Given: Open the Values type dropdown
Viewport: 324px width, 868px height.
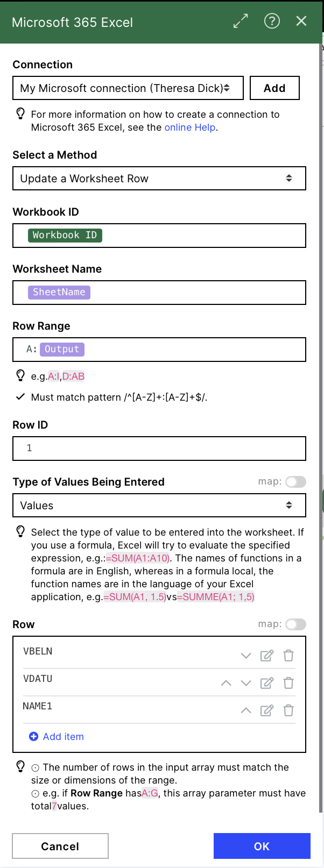Looking at the screenshot, I should [x=159, y=506].
